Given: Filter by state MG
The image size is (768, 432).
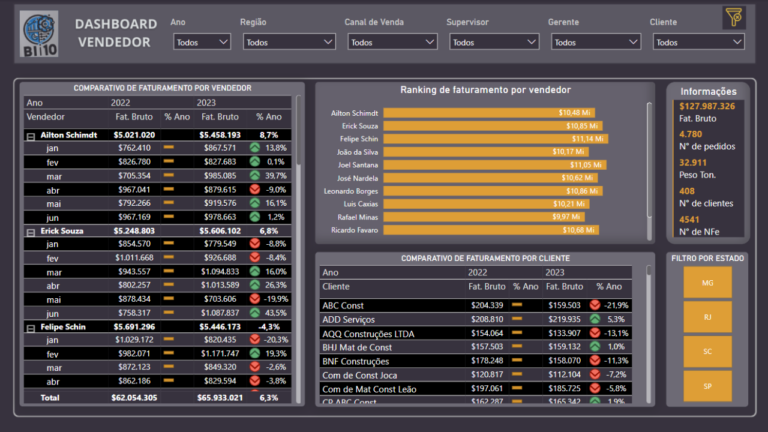Looking at the screenshot, I should pyautogui.click(x=707, y=283).
